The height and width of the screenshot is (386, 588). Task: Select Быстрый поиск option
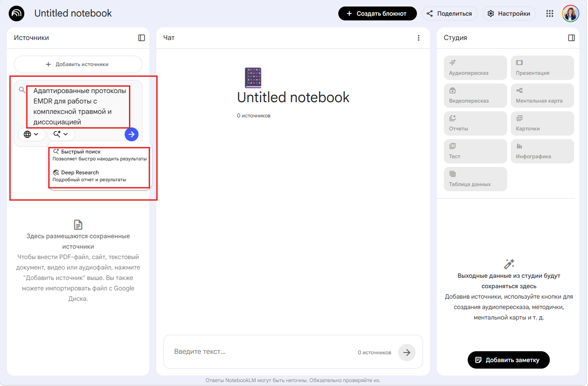pyautogui.click(x=99, y=155)
